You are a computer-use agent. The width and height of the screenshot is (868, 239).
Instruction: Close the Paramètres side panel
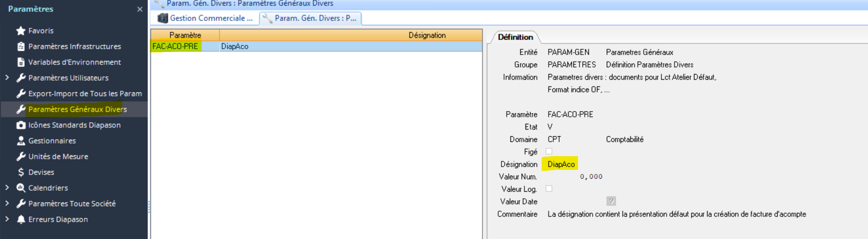click(140, 9)
